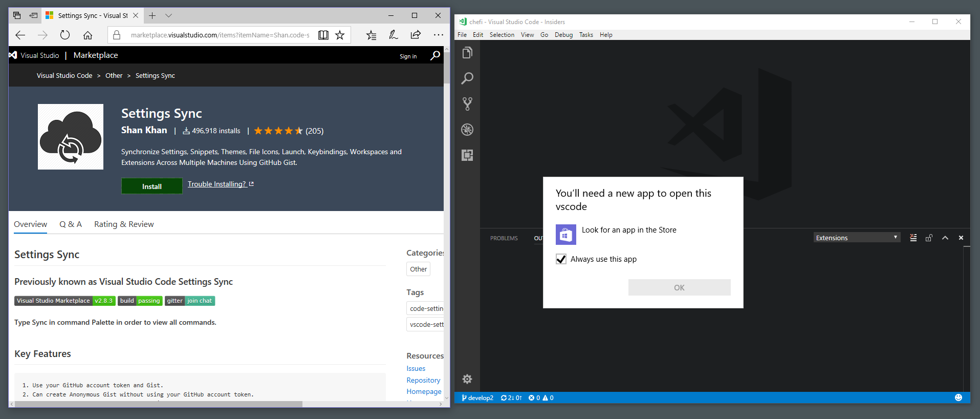This screenshot has width=980, height=419.
Task: Go forward in Edge browser
Action: [42, 35]
